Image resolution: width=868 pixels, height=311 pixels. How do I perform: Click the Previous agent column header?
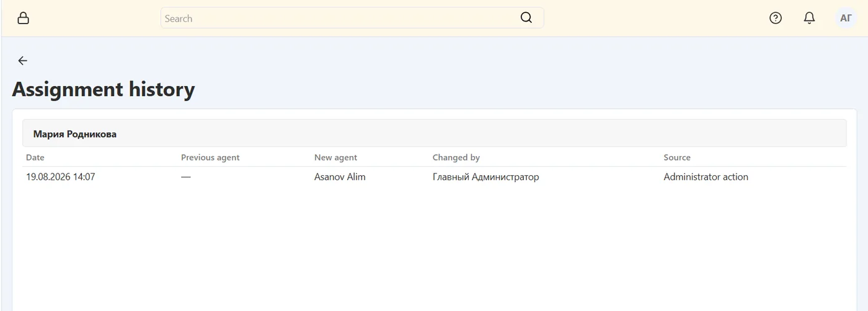210,157
